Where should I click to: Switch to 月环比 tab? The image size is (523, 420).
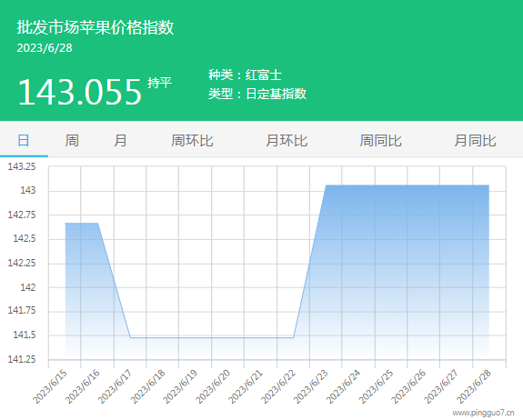click(287, 140)
